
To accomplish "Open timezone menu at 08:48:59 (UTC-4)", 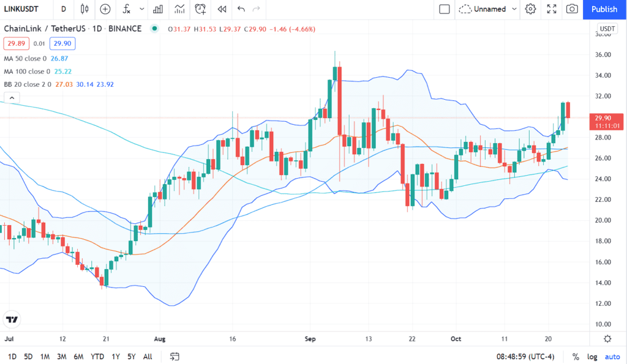I will click(525, 357).
